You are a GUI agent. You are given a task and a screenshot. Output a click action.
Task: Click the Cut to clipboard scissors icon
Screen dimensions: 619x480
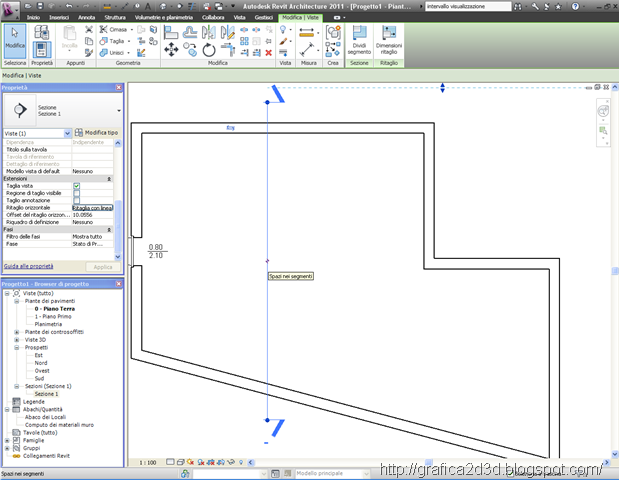[x=89, y=30]
